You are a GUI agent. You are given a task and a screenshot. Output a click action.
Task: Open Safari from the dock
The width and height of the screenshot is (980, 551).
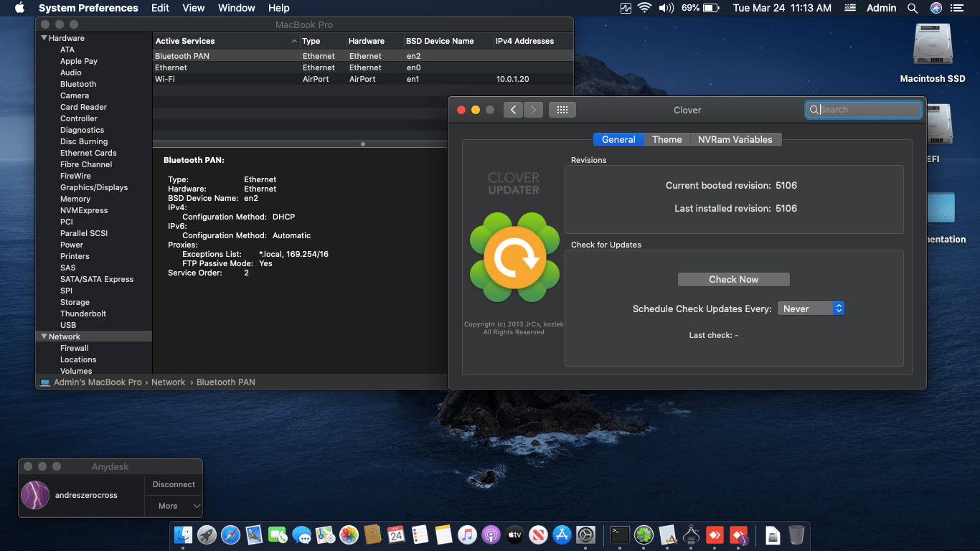click(230, 534)
